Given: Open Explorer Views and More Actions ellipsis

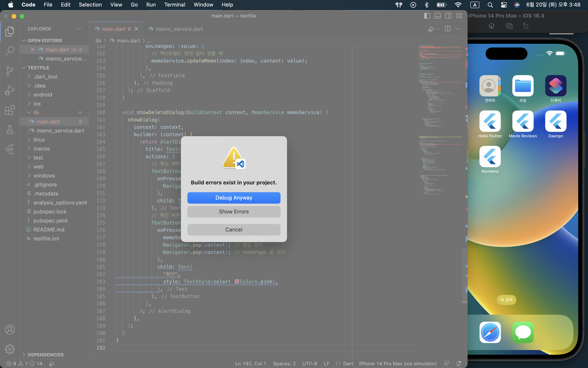Looking at the screenshot, I should tap(79, 29).
